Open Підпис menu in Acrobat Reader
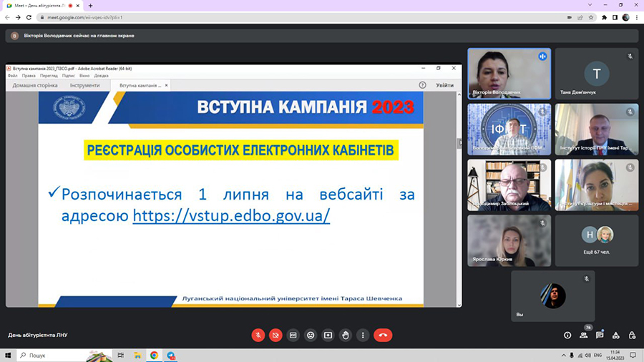644x362 pixels. 69,76
